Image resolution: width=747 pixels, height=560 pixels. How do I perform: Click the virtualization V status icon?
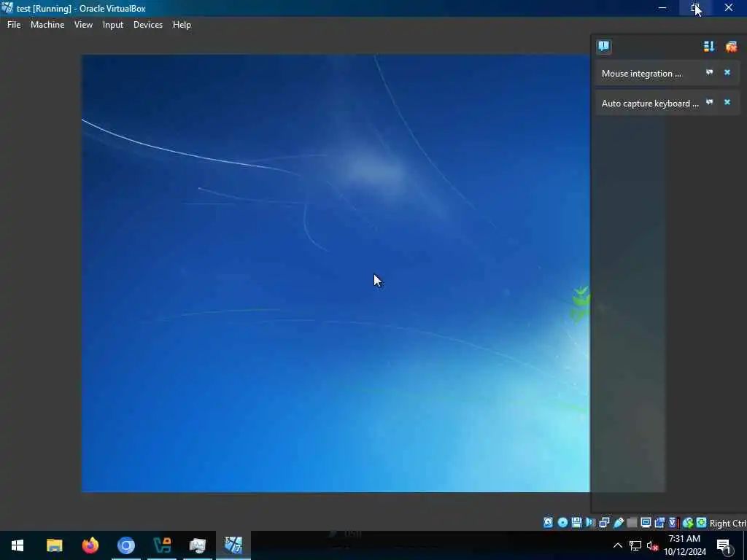673,523
